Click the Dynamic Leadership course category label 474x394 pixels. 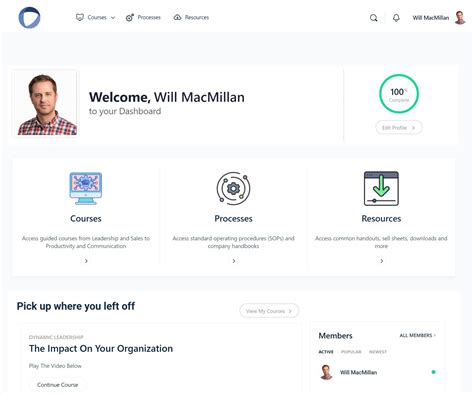point(56,337)
